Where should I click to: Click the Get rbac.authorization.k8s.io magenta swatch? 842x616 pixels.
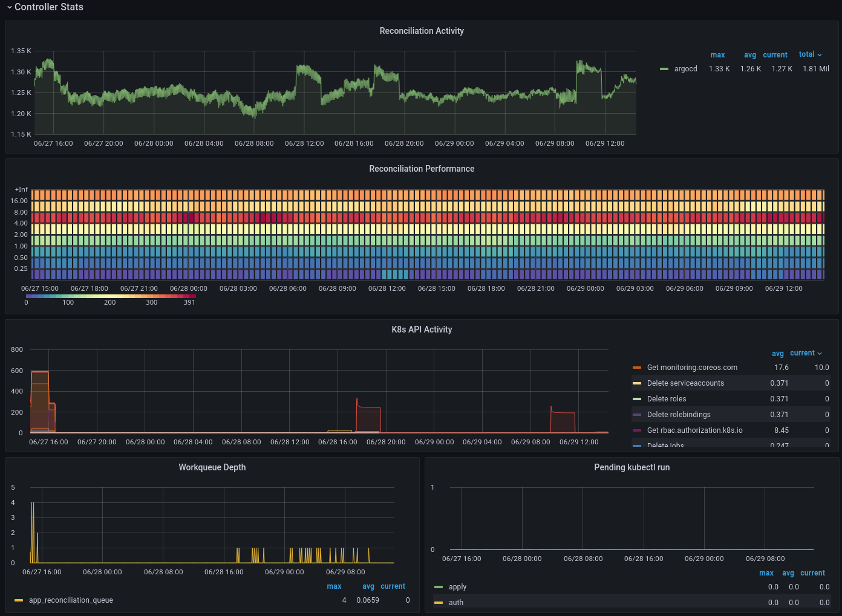(x=636, y=430)
